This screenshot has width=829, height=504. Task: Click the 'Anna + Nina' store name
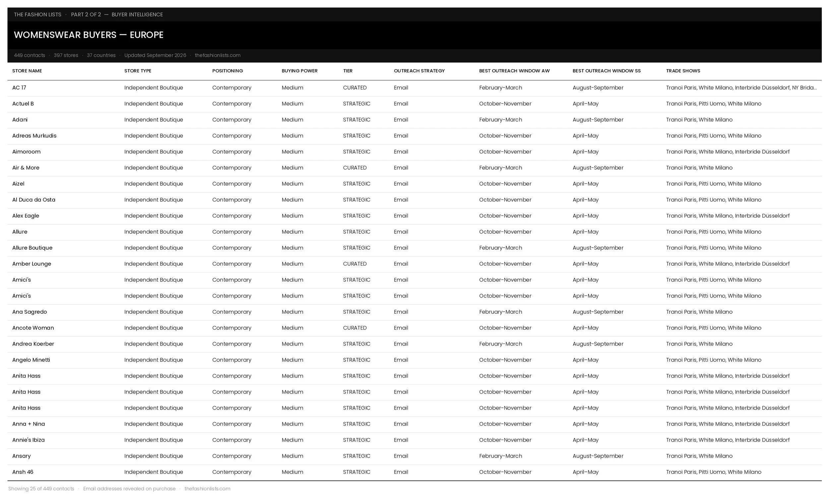pyautogui.click(x=29, y=424)
